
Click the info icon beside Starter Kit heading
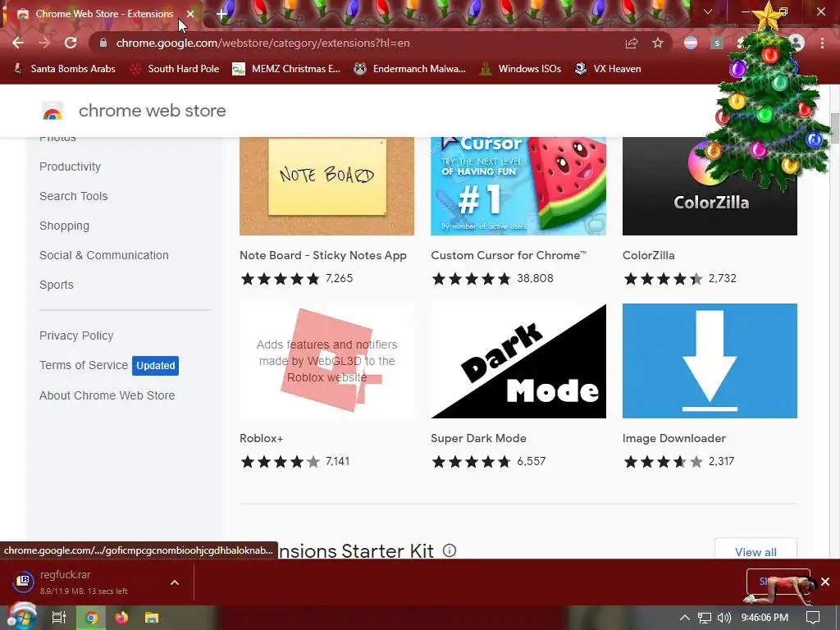click(450, 550)
